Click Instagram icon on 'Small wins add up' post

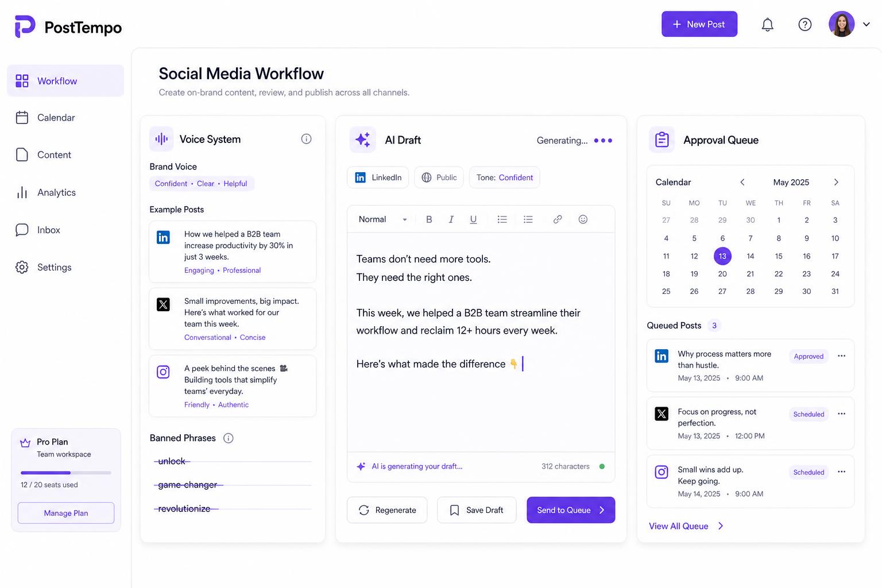(x=661, y=472)
